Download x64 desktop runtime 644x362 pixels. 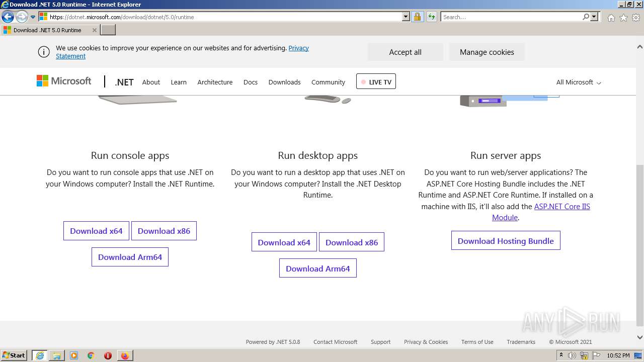284,242
